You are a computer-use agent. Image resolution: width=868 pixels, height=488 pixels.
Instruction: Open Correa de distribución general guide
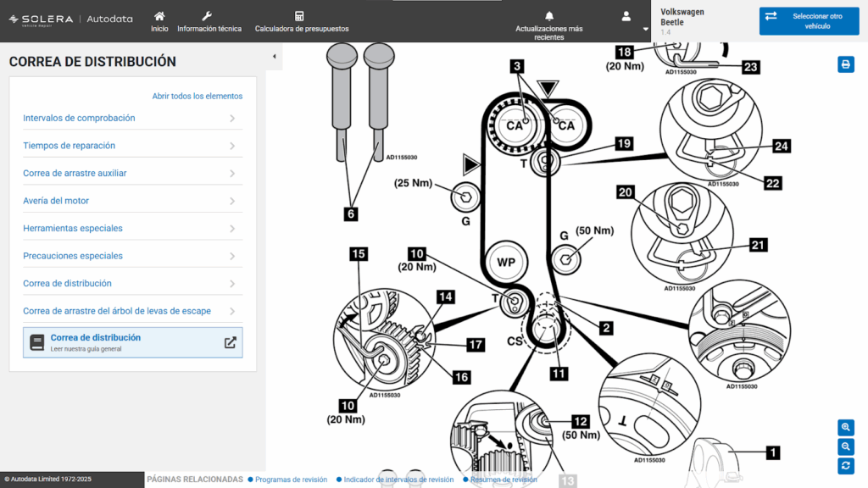point(132,342)
